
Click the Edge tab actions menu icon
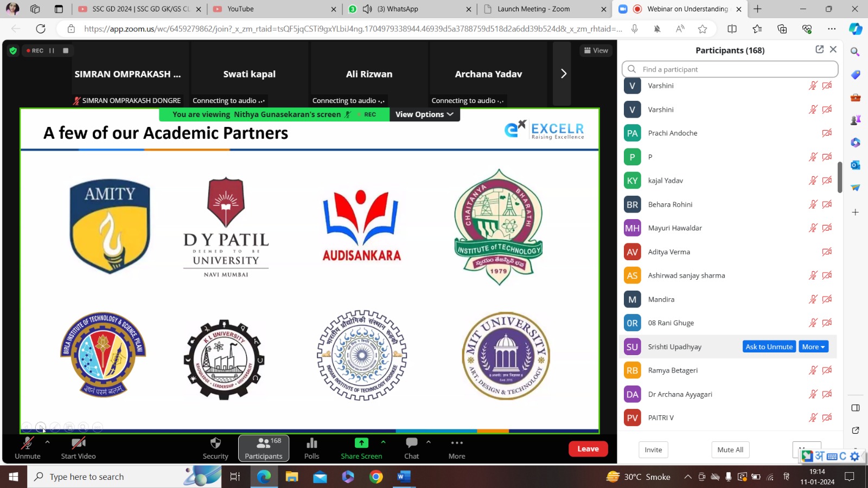pyautogui.click(x=59, y=9)
